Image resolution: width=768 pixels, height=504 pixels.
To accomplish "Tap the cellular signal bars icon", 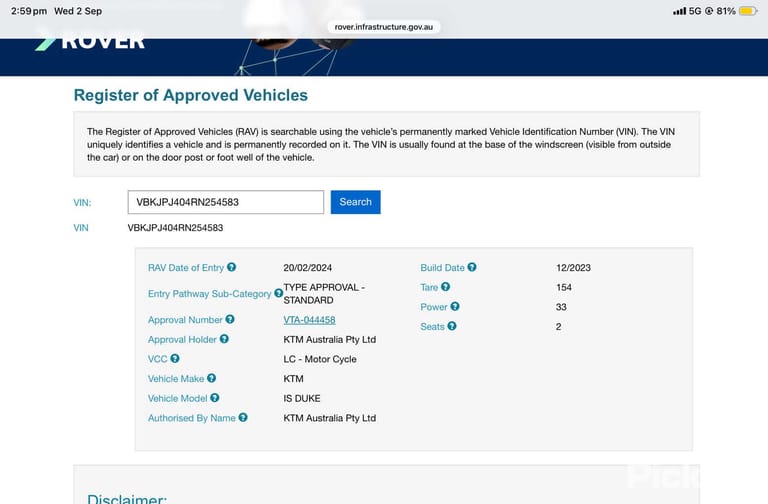I will (679, 11).
